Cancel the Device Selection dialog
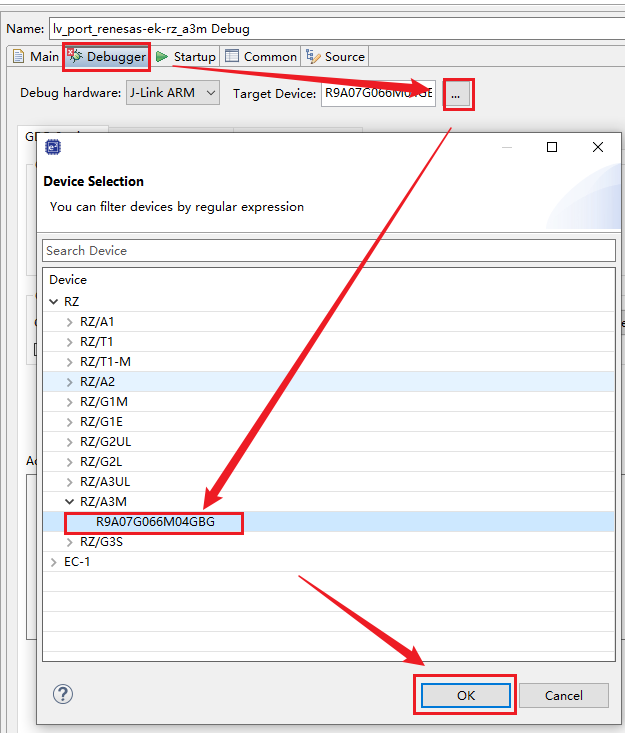The image size is (625, 733). tap(563, 695)
